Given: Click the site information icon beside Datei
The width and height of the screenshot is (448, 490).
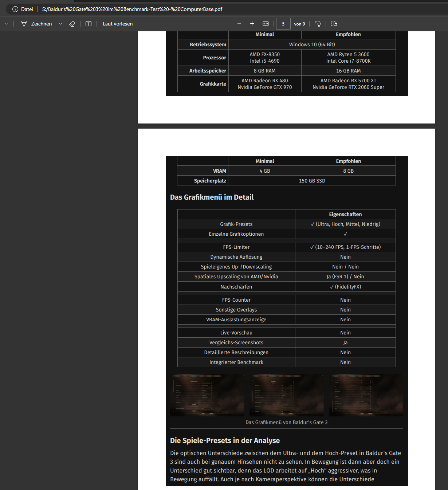Looking at the screenshot, I should coord(15,9).
